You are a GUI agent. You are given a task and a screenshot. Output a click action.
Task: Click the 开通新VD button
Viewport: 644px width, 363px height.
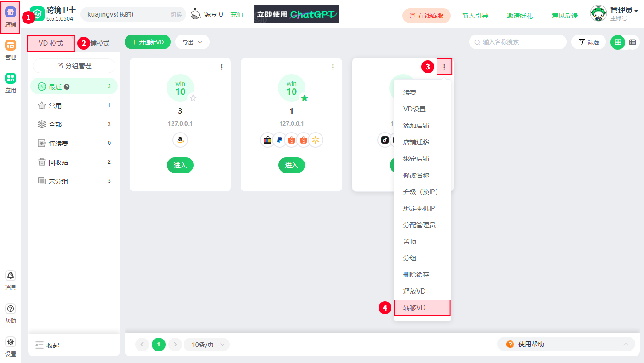coord(148,42)
